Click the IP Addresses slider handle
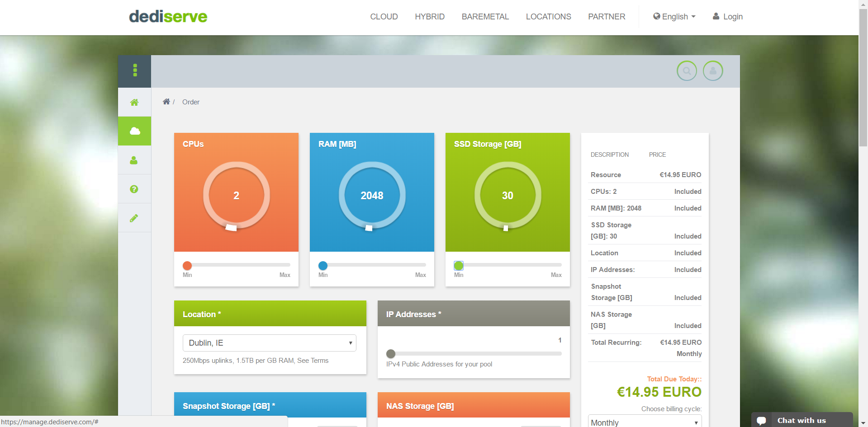 (391, 354)
